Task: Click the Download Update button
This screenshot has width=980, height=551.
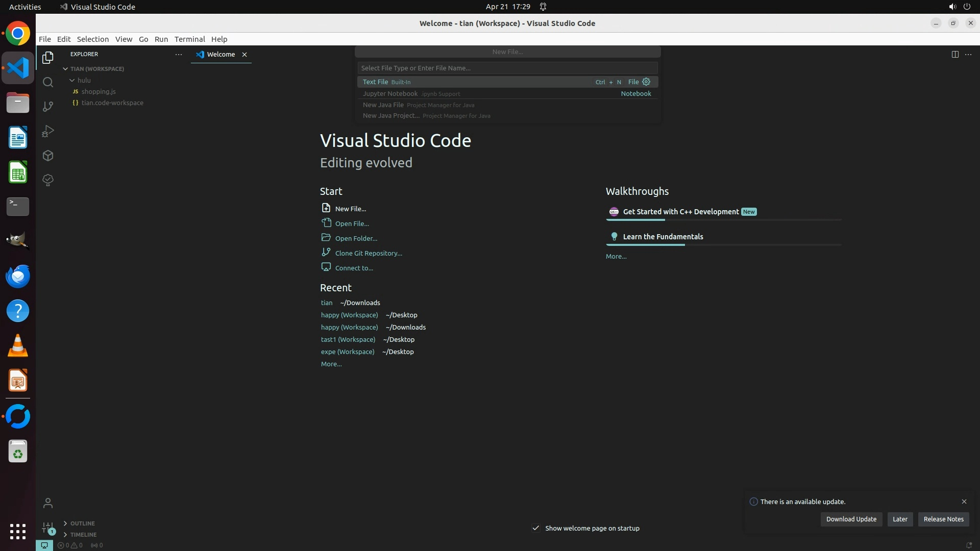Action: tap(851, 519)
